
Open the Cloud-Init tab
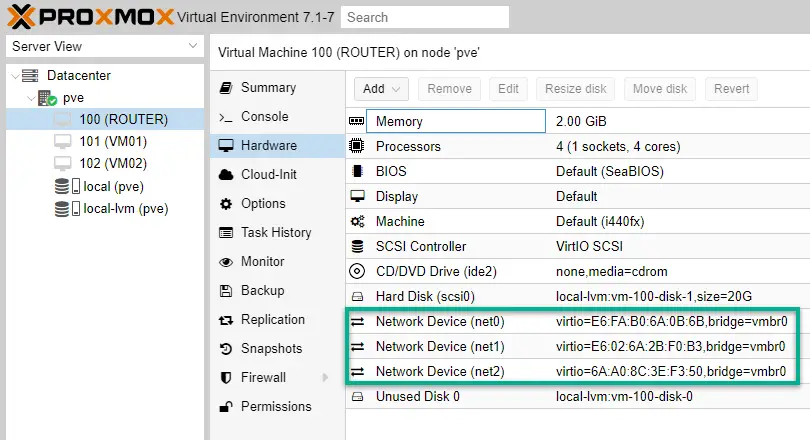click(x=277, y=174)
